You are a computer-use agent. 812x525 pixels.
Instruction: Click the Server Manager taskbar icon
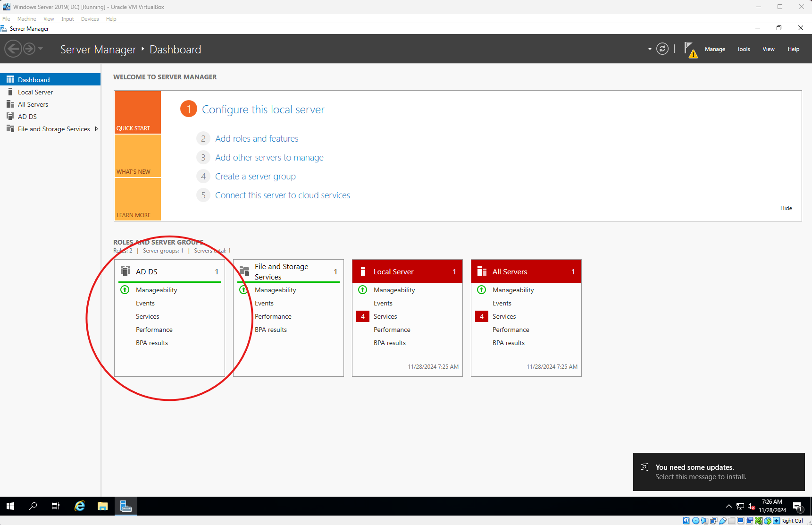click(126, 506)
